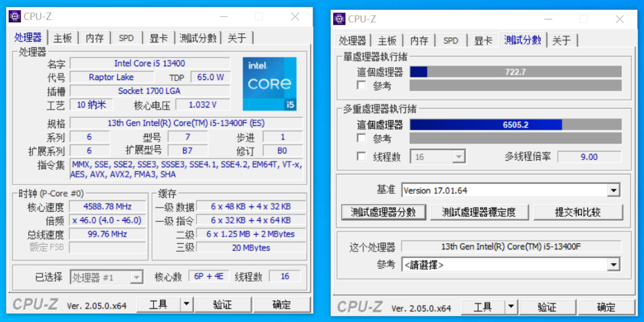Click 总线速度 value 99.76 MHz
Viewport: 644px width, 322px height.
click(107, 234)
